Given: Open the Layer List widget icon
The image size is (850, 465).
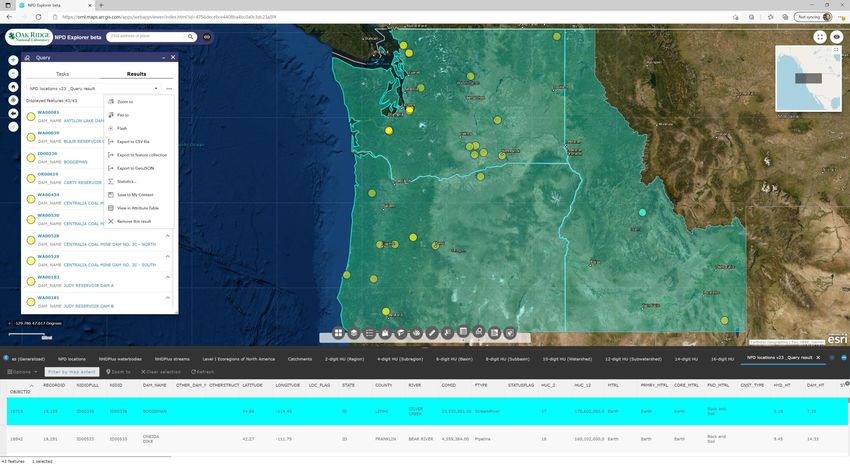Looking at the screenshot, I should pyautogui.click(x=354, y=333).
